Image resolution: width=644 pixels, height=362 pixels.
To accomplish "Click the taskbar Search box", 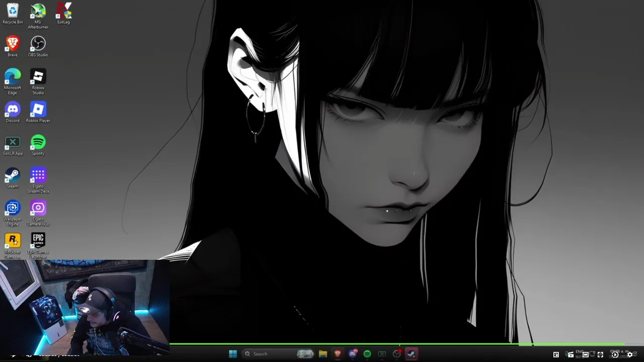I will (278, 354).
